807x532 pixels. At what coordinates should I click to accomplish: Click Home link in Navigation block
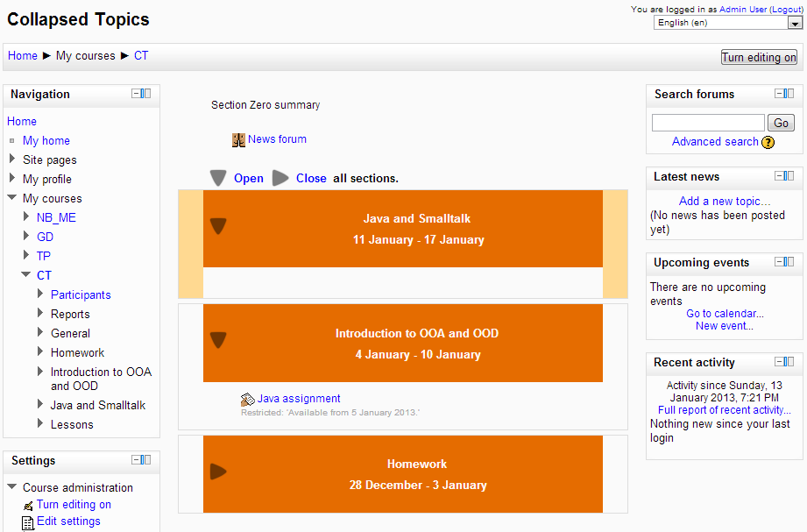22,122
